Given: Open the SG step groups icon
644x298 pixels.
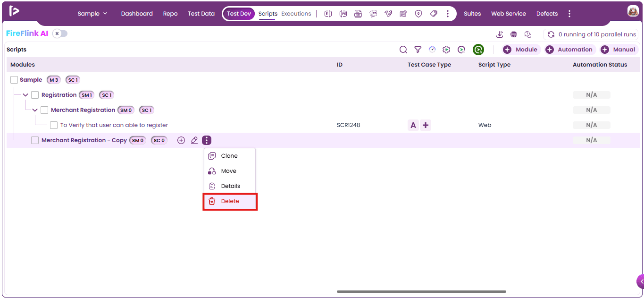Looking at the screenshot, I should click(358, 14).
